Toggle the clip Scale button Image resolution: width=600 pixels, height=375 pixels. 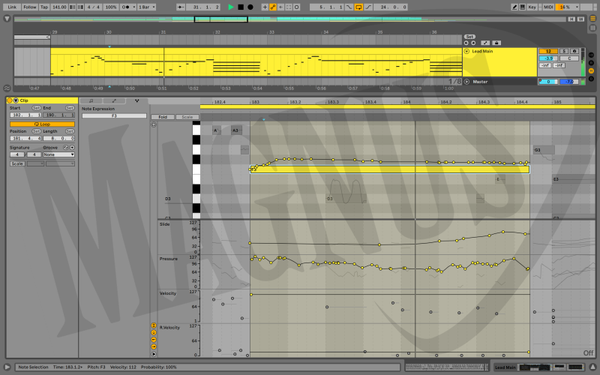click(x=17, y=164)
